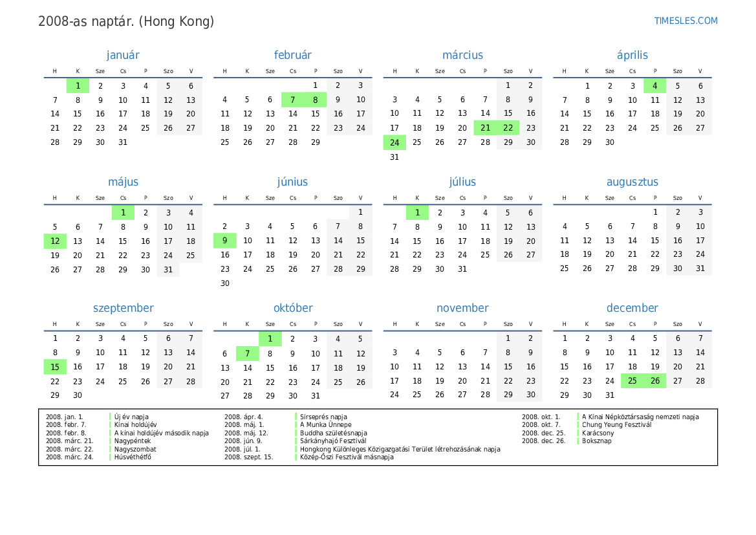Click highlighted May 12 holiday cell
This screenshot has height=535, width=756.
point(55,241)
